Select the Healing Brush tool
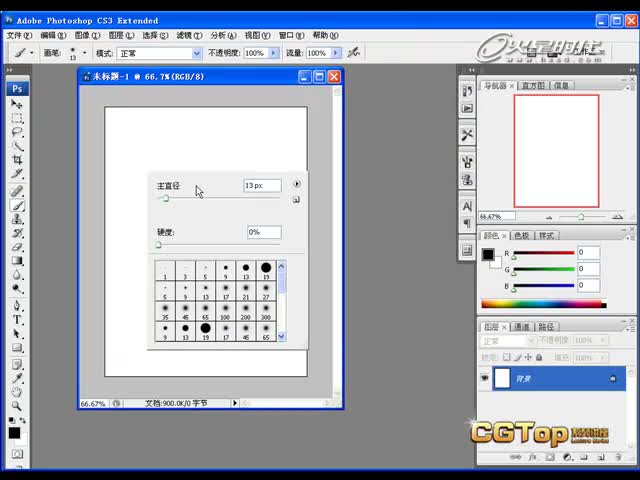 coord(17,191)
